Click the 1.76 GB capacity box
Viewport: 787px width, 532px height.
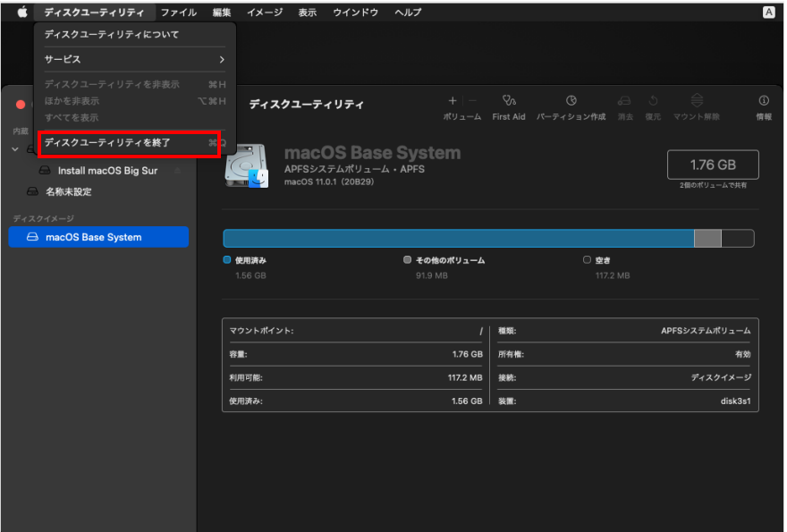712,165
